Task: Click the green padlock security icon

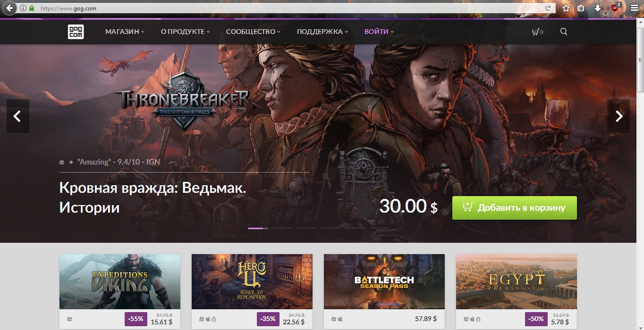Action: pyautogui.click(x=32, y=8)
